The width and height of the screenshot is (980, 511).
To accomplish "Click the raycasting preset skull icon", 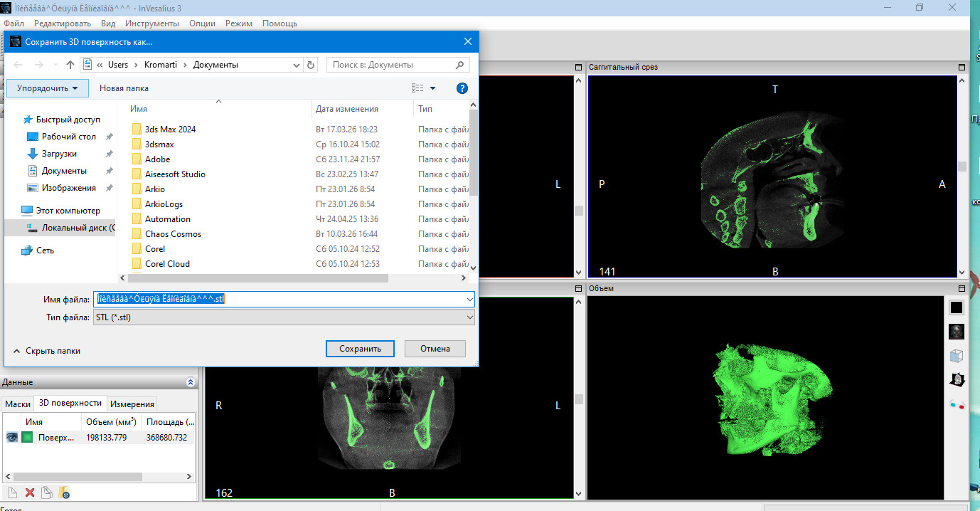I will pyautogui.click(x=957, y=332).
